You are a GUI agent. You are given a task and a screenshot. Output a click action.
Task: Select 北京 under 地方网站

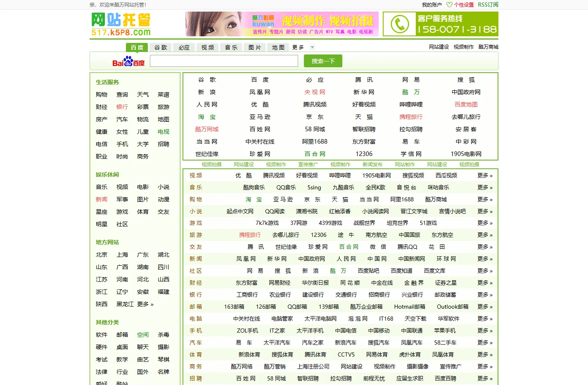pyautogui.click(x=102, y=255)
